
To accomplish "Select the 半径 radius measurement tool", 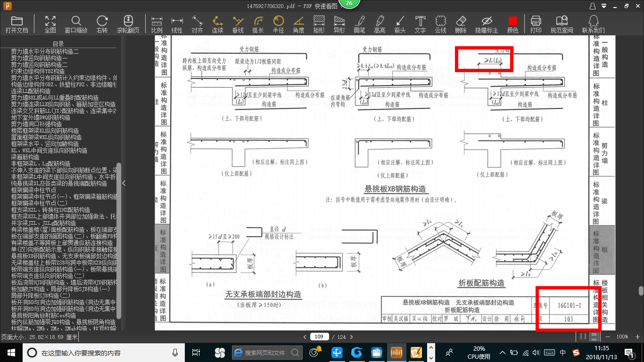I will click(x=278, y=24).
